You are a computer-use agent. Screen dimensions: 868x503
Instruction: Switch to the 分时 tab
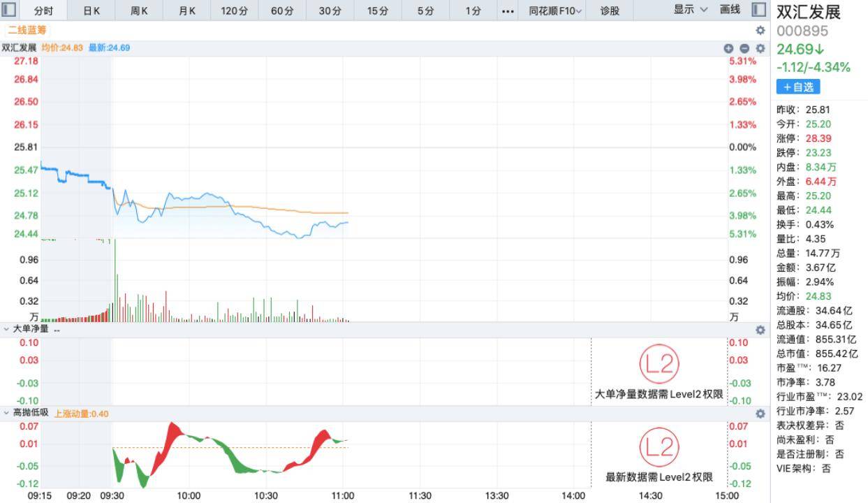[x=43, y=10]
